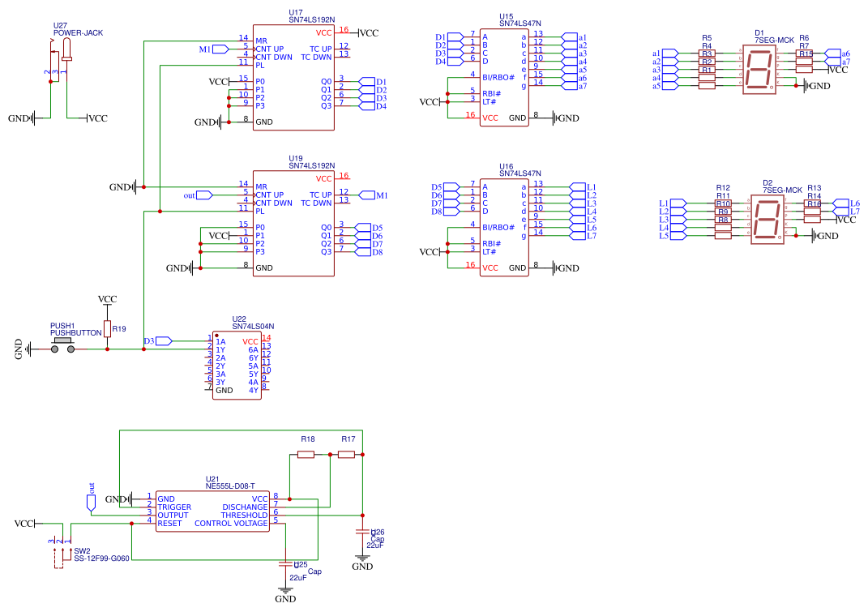Image resolution: width=868 pixels, height=612 pixels.
Task: Click the R19 pull-up resistor symbol
Action: pos(108,327)
